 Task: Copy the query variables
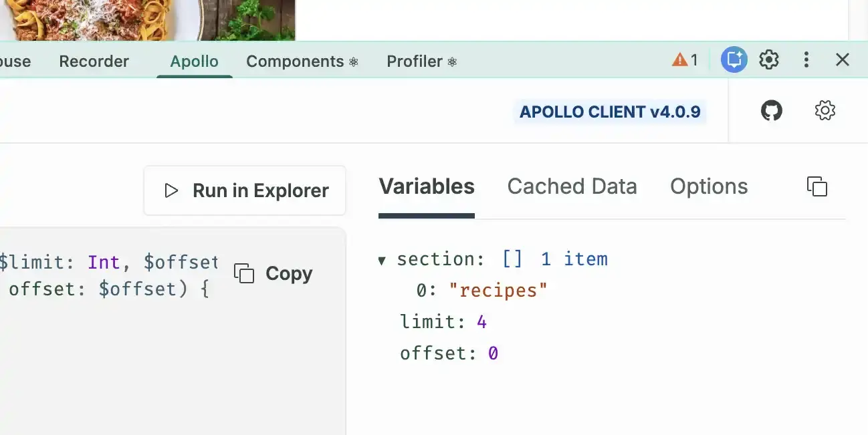pyautogui.click(x=817, y=186)
